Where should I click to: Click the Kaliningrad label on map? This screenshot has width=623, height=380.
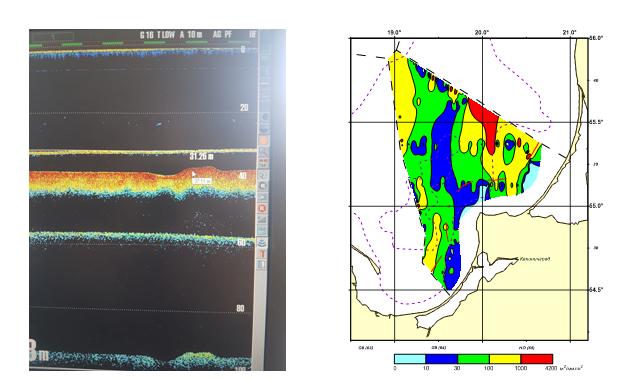point(535,259)
